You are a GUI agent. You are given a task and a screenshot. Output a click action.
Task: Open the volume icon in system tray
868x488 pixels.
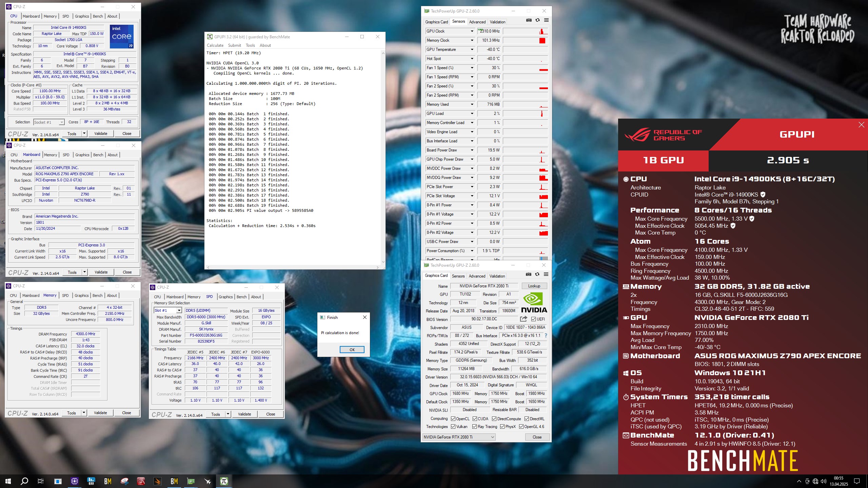click(x=823, y=481)
